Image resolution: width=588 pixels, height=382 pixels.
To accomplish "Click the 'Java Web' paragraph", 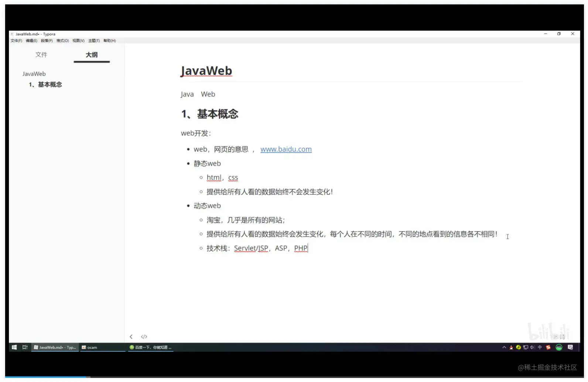I will point(198,94).
